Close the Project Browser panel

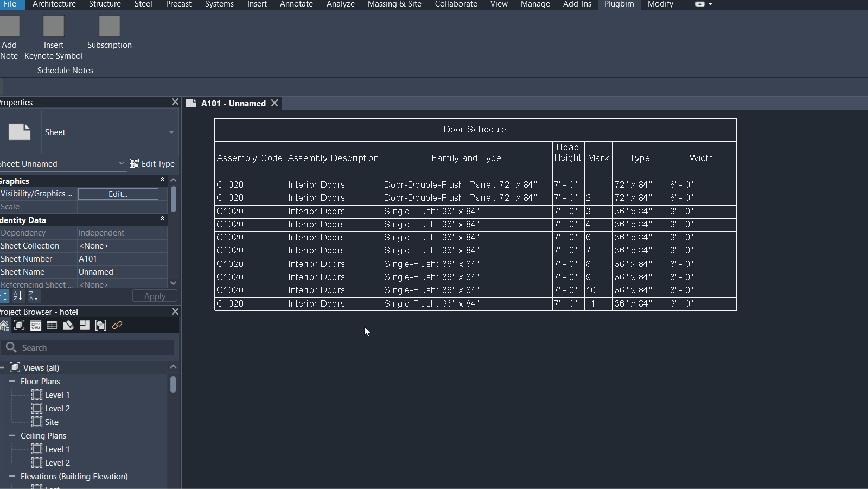(x=175, y=312)
